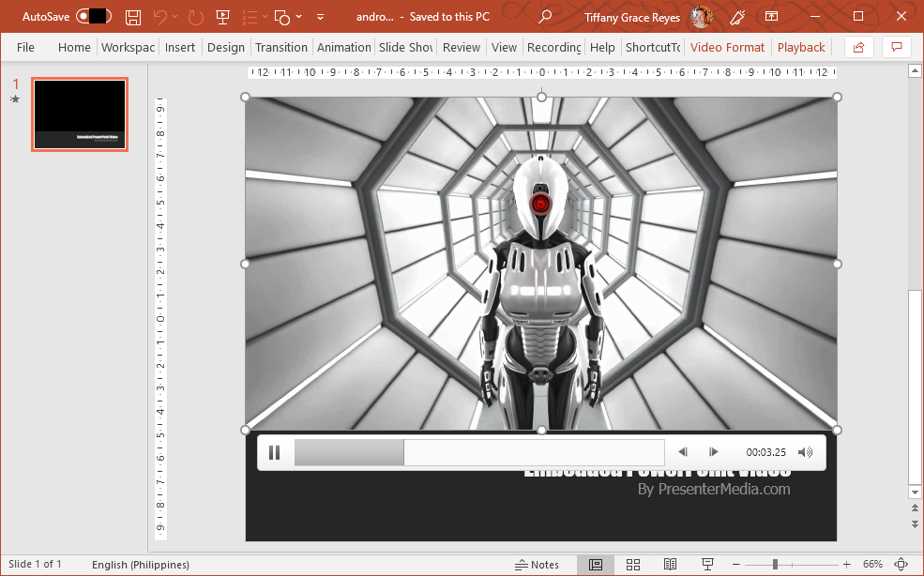Fit slide to current window

[901, 565]
